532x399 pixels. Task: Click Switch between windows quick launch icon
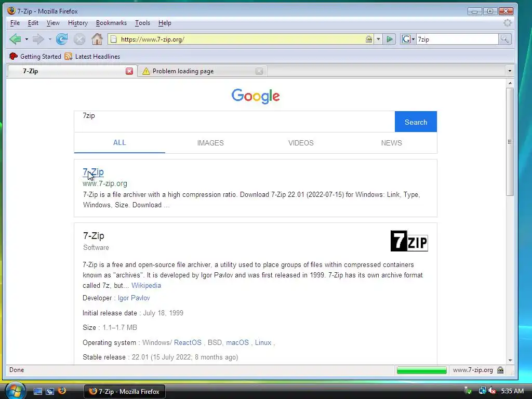(x=50, y=391)
